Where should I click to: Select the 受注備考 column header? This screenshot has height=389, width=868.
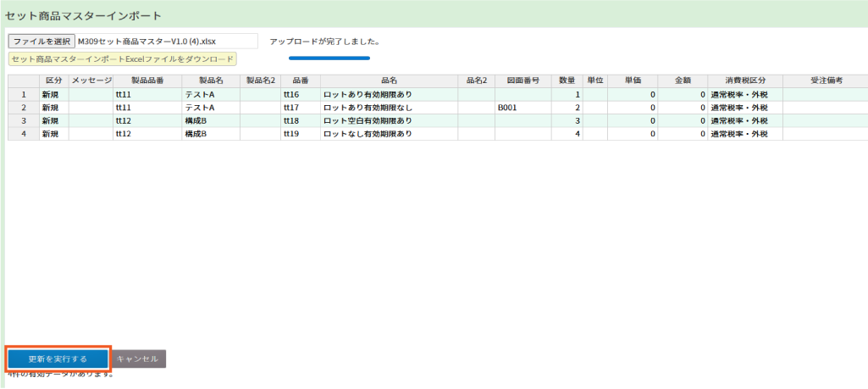click(x=825, y=81)
